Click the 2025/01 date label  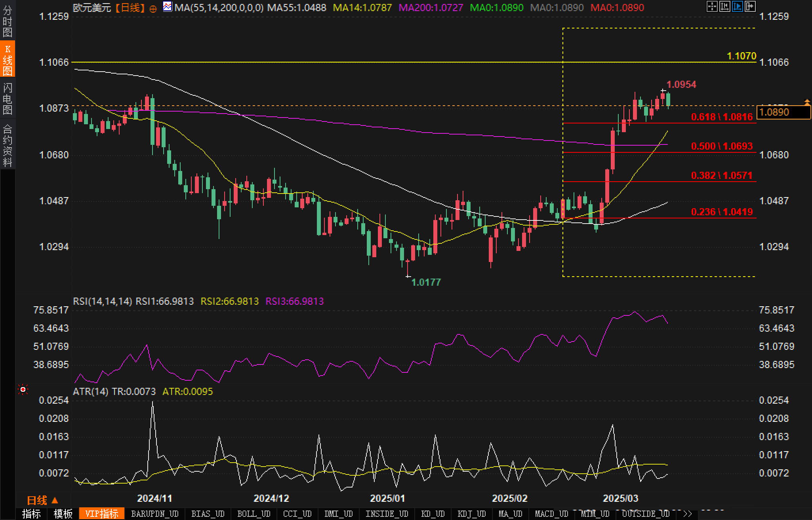click(x=387, y=498)
